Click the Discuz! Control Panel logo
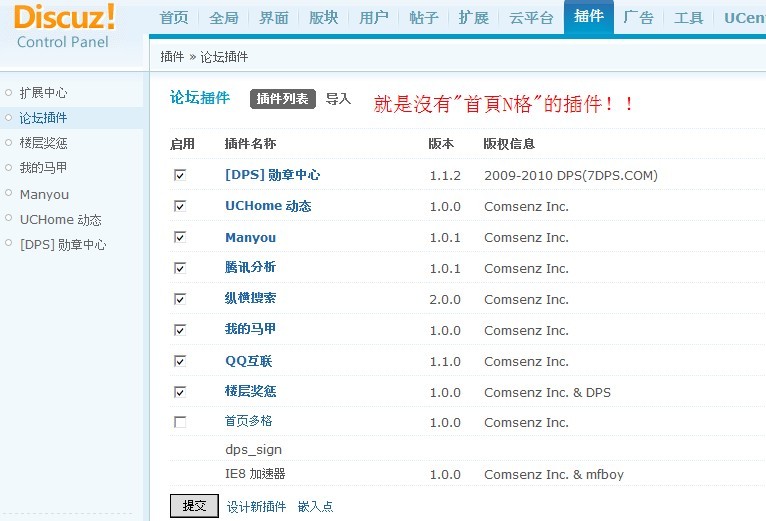The height and width of the screenshot is (521, 766). 64,26
